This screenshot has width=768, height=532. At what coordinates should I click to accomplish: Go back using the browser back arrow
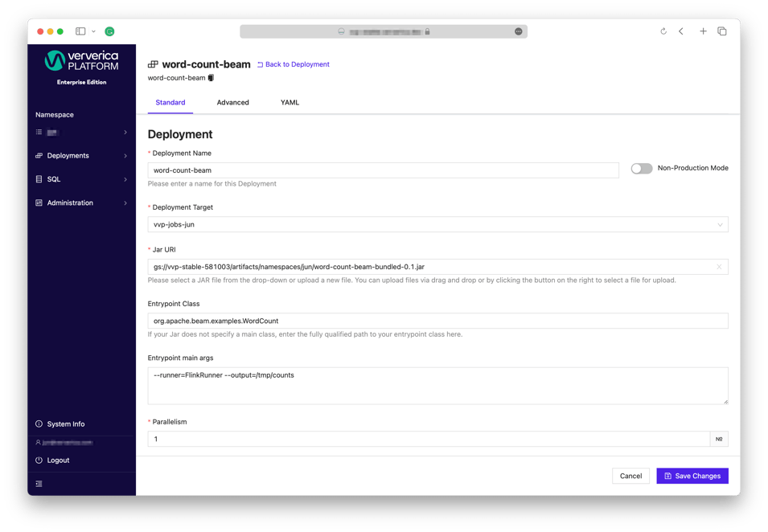681,31
